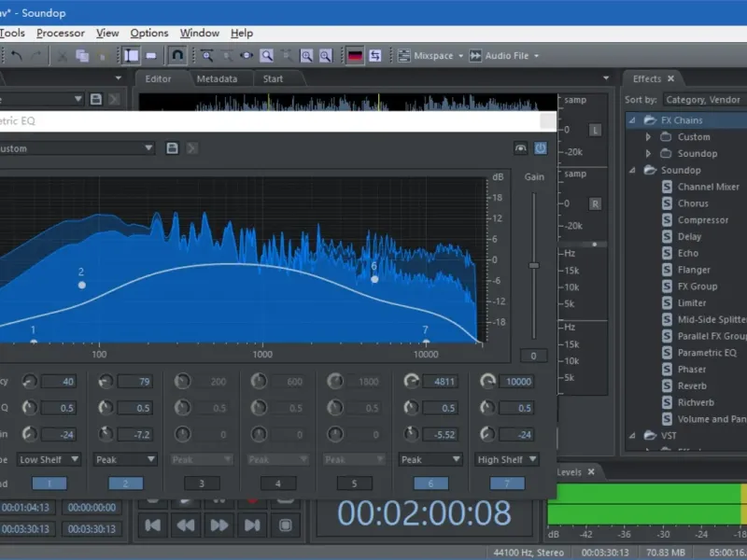The height and width of the screenshot is (560, 747).
Task: Click the undo arrow in the toolbar
Action: [x=17, y=56]
